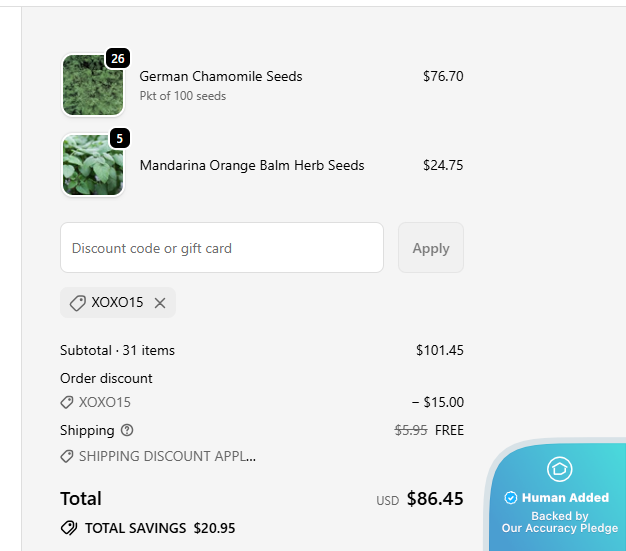626x551 pixels.
Task: Click the Our Accuracy Pledge text
Action: point(559,528)
